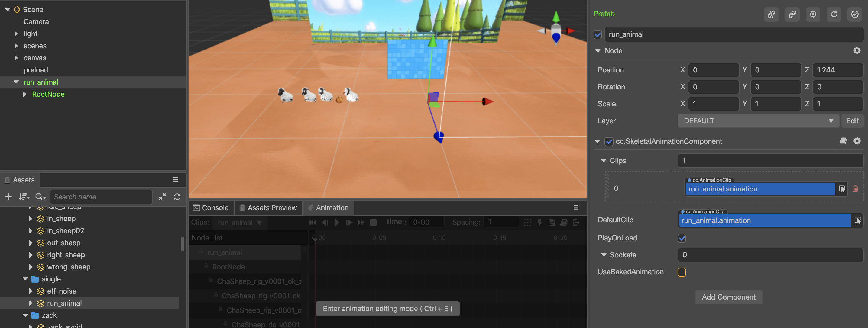Click the prefab locate target icon

813,14
